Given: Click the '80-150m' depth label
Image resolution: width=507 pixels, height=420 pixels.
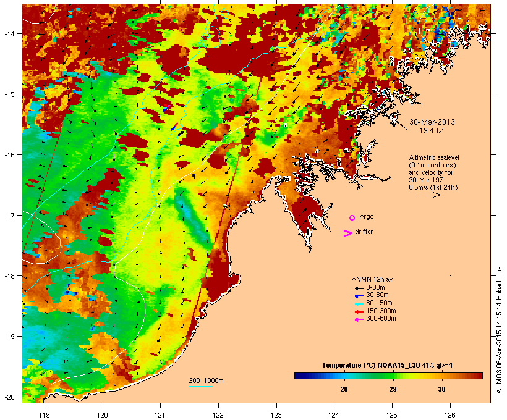Looking at the screenshot, I should (379, 303).
